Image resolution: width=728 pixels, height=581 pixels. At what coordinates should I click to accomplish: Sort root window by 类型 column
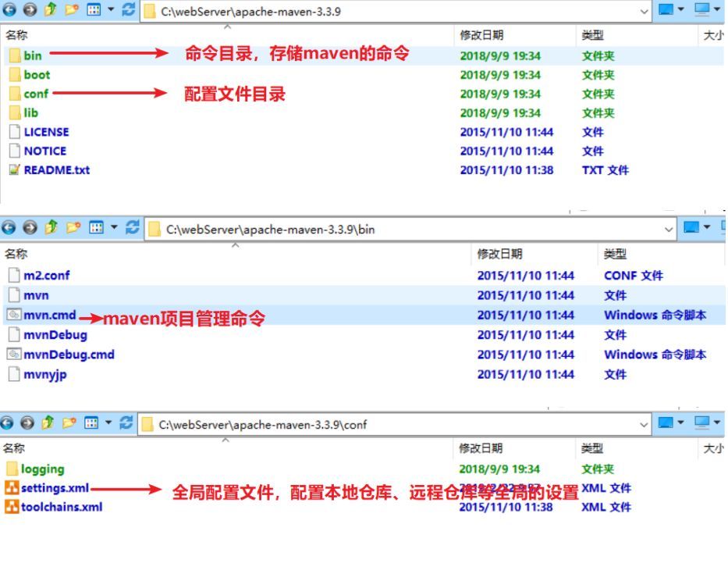click(592, 35)
